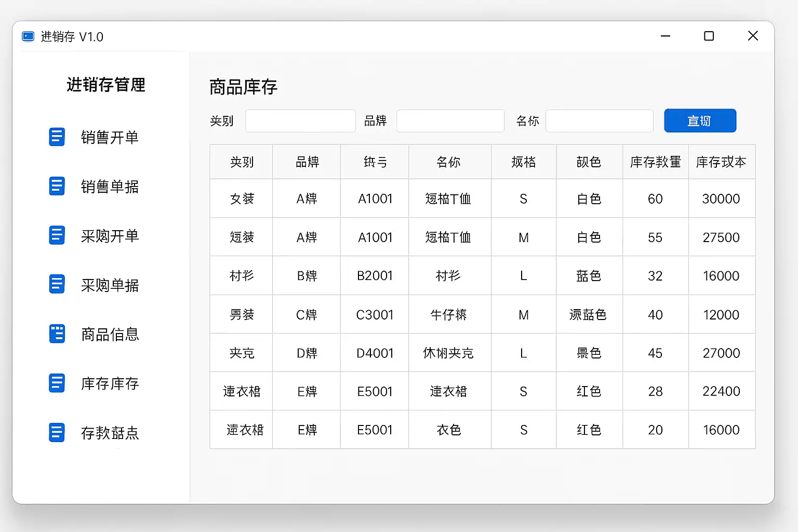Click the 库存数量 column header
Viewport: 798px width, 532px height.
[655, 162]
